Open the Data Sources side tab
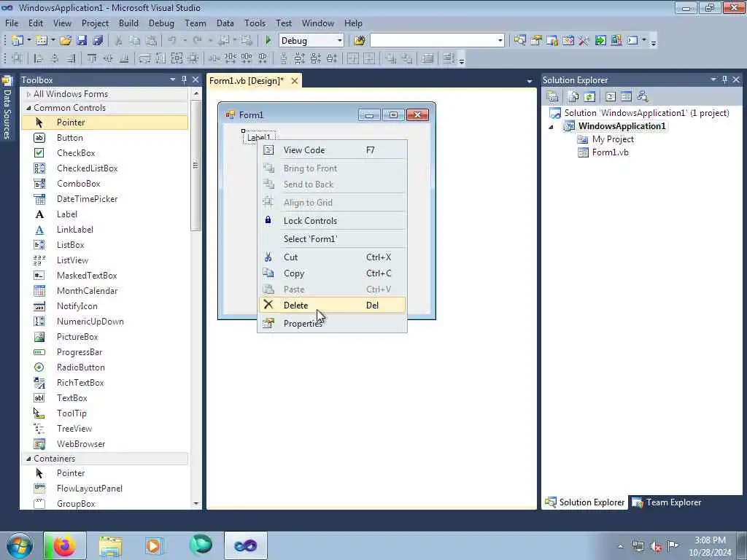This screenshot has width=747, height=560. point(7,108)
